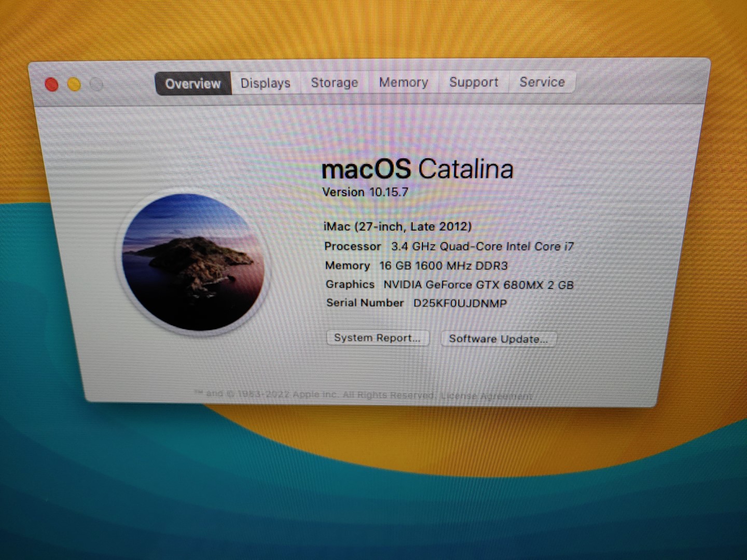The height and width of the screenshot is (560, 747).
Task: Click iMac (27-inch, Late 2012) text
Action: 397,227
